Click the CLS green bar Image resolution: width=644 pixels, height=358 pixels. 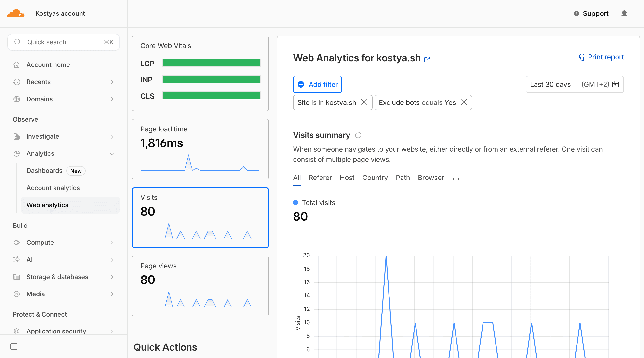point(211,95)
